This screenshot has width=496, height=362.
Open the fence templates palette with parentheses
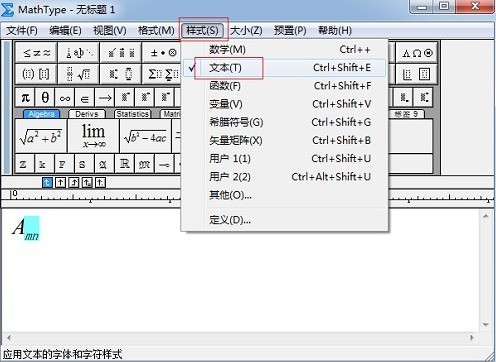coord(36,74)
